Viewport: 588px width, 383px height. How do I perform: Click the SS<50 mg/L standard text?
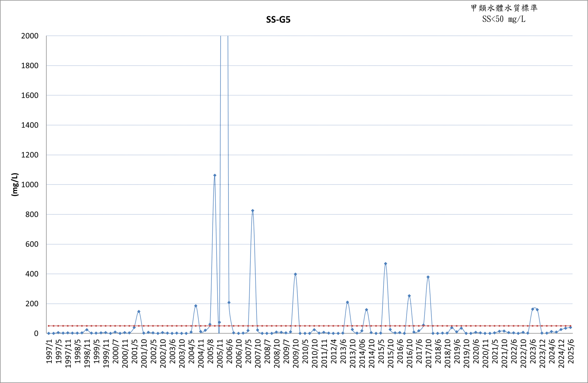pyautogui.click(x=504, y=19)
